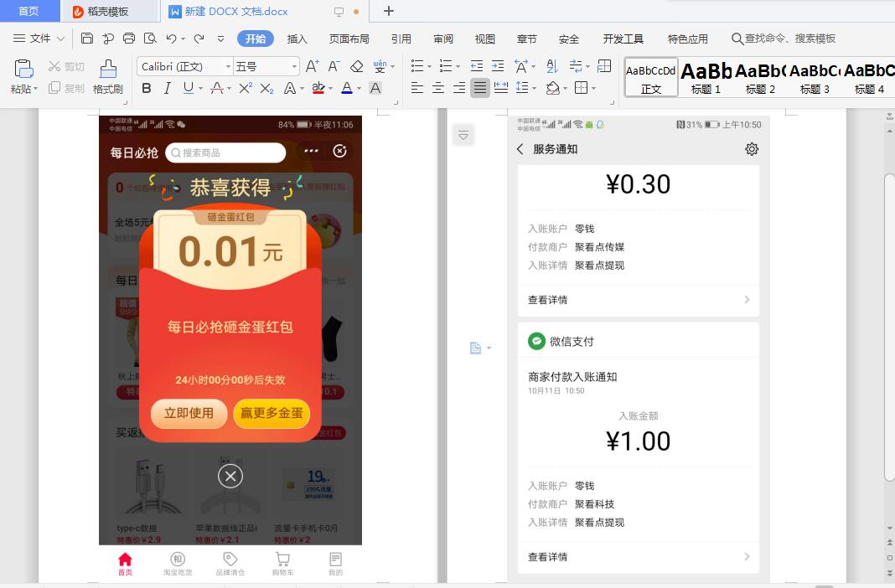This screenshot has width=895, height=588.
Task: Clear formatting with eraser icon
Action: [357, 66]
